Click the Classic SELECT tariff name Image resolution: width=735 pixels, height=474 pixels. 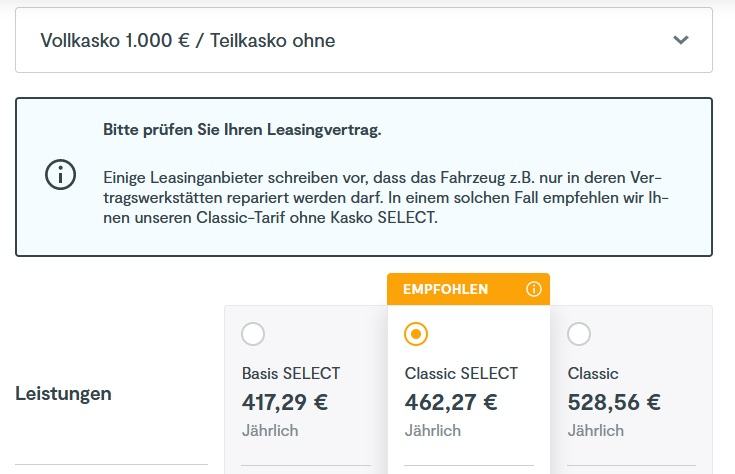coord(461,373)
